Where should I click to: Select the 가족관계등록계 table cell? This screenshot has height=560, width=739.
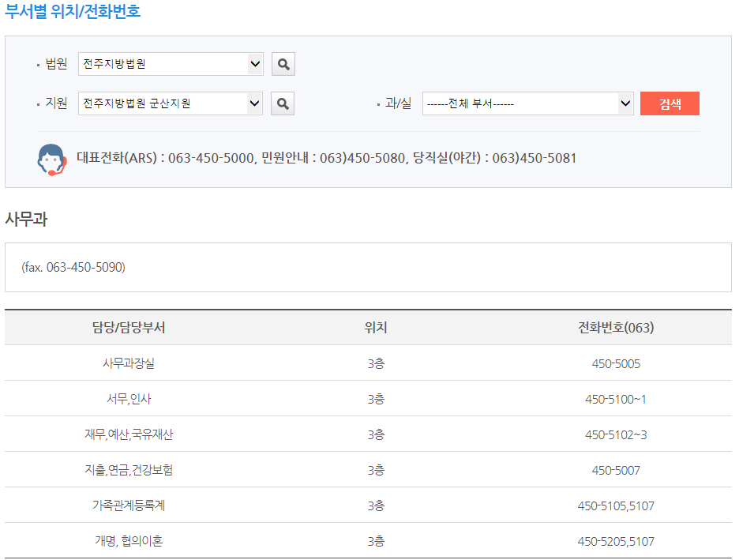point(129,506)
